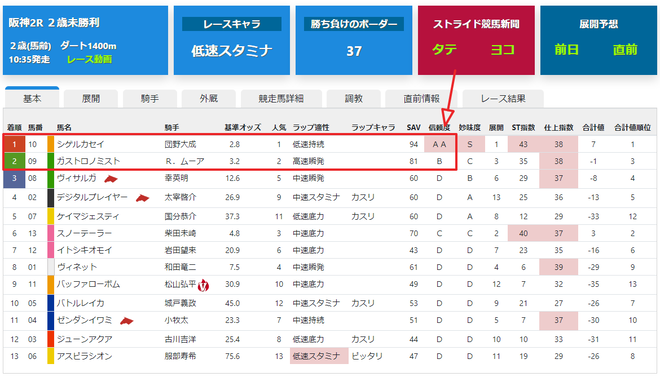Image resolution: width=660 pixels, height=377 pixels.
Task: Click the 妙味度 column header
Action: point(470,127)
